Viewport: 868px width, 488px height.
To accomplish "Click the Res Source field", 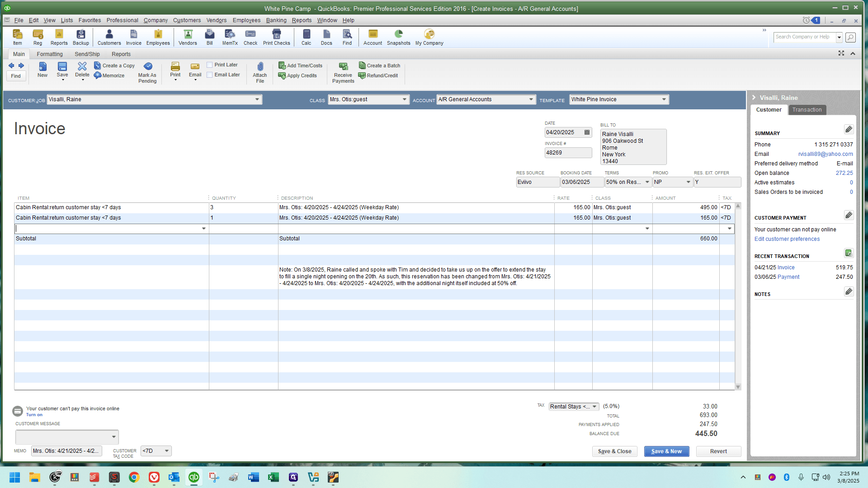I will click(538, 182).
